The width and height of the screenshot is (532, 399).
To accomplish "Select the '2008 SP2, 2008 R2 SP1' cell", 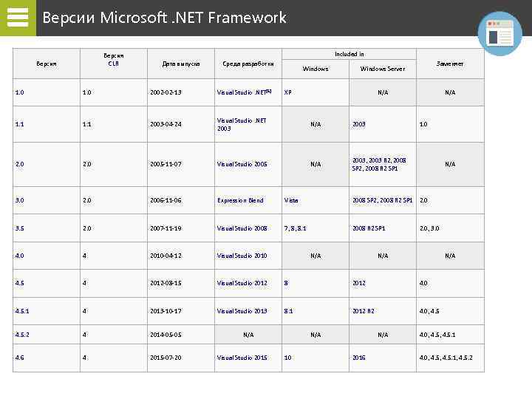I will pyautogui.click(x=382, y=200).
